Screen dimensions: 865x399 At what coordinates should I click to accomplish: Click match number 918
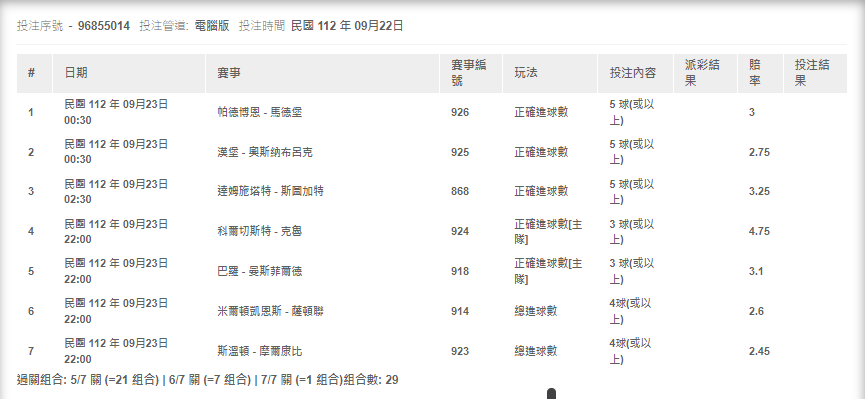pos(460,272)
